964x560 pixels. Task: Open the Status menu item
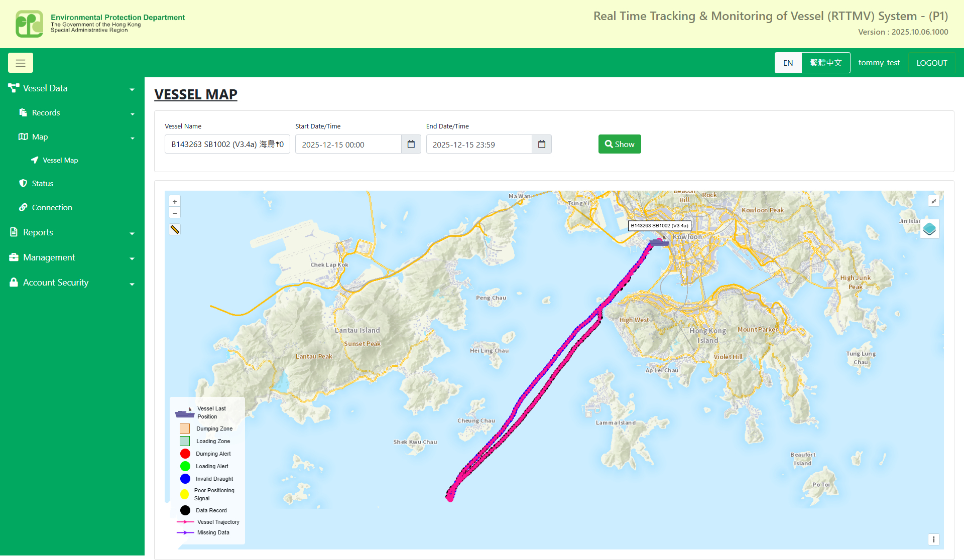click(x=43, y=184)
